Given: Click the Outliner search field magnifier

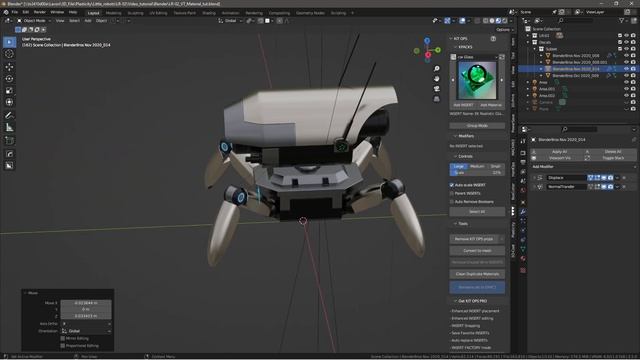Looking at the screenshot, I should [x=561, y=20].
